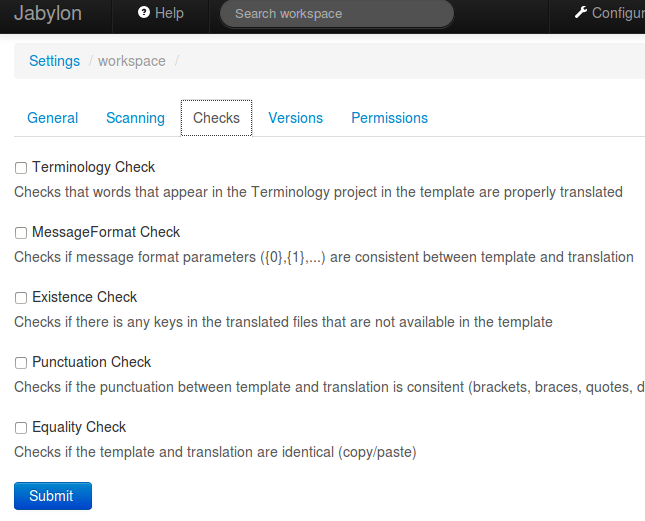Enable the Existence Check checkbox

(x=21, y=298)
